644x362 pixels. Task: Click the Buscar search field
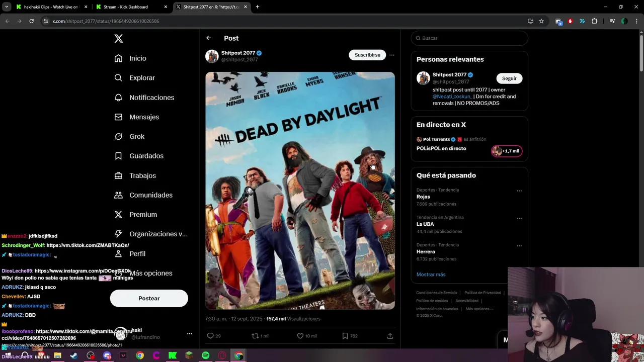(x=469, y=38)
